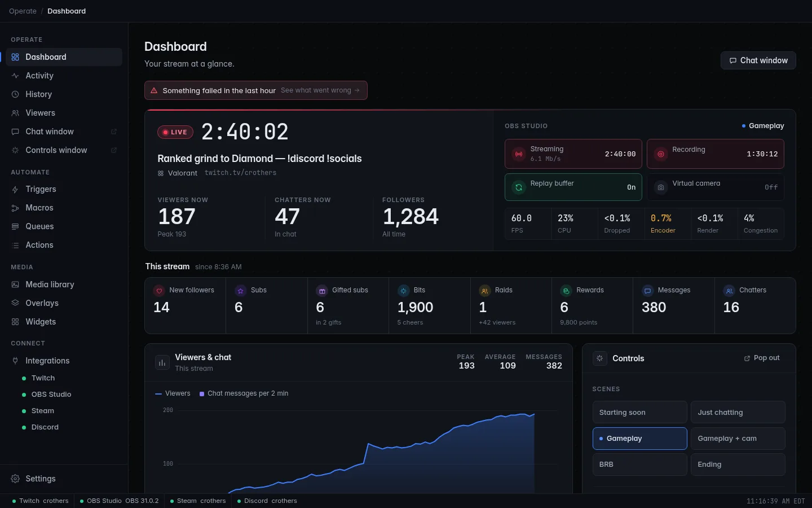Viewport: 812px width, 508px height.
Task: Click the Macros icon in sidebar
Action: coord(15,208)
